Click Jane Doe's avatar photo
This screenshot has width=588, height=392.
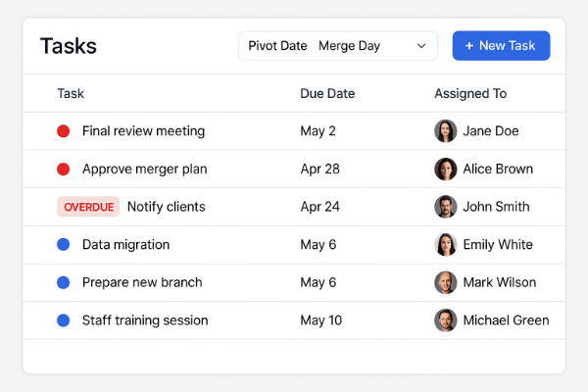point(446,131)
